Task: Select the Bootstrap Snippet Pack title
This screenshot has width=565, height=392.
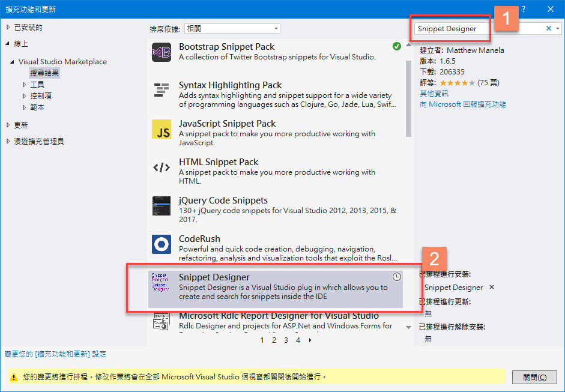Action: click(x=226, y=47)
